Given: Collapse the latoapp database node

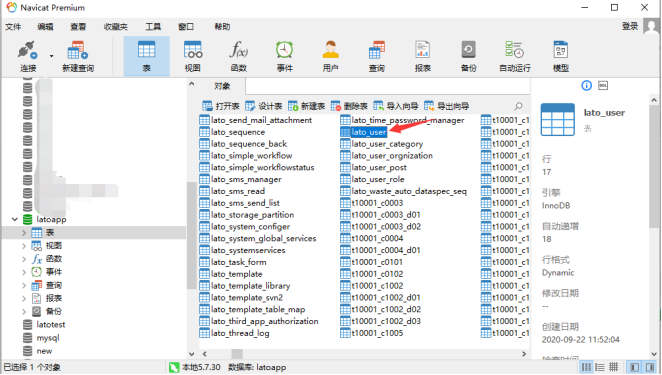Looking at the screenshot, I should click(15, 219).
